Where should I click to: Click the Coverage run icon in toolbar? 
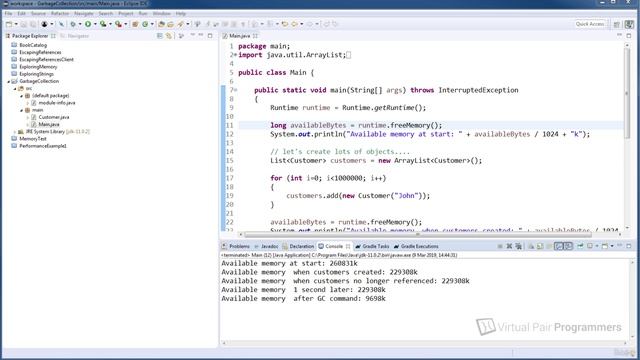(103, 24)
